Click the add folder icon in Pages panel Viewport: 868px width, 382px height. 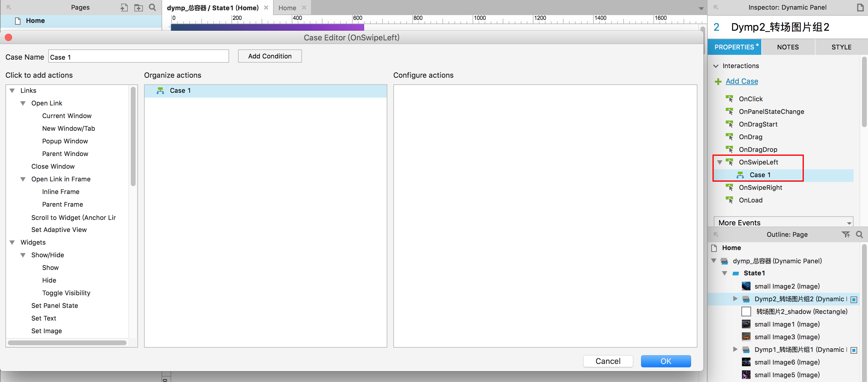tap(138, 8)
